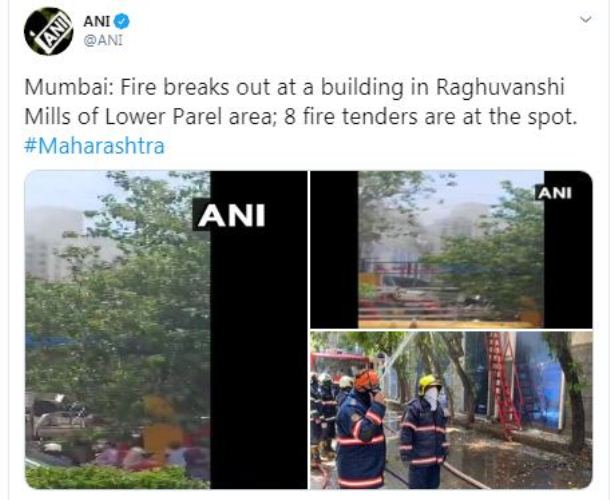610x500 pixels.
Task: Click the small ANI watermark on top-right photo
Action: click(x=554, y=193)
